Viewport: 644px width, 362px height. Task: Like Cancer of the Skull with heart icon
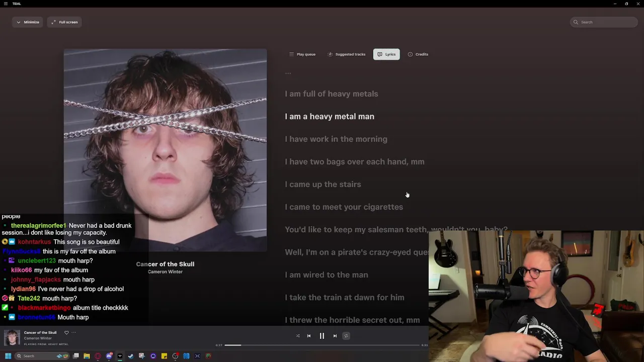[x=66, y=332]
